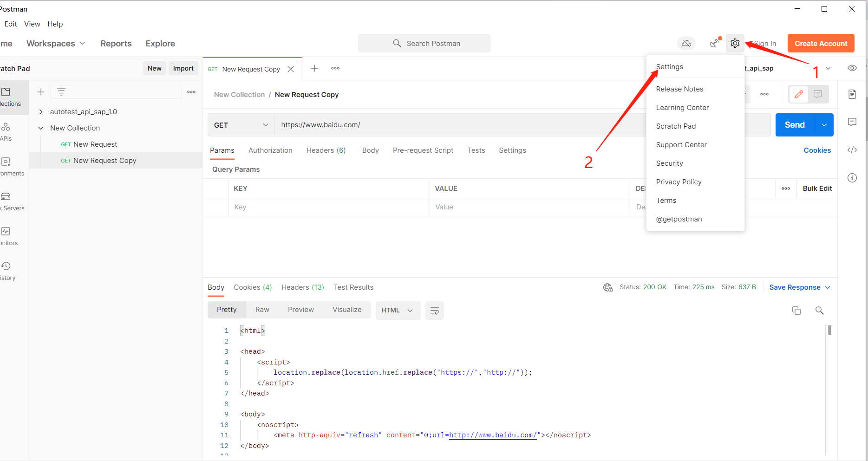Open the Workspaces dropdown

(56, 44)
